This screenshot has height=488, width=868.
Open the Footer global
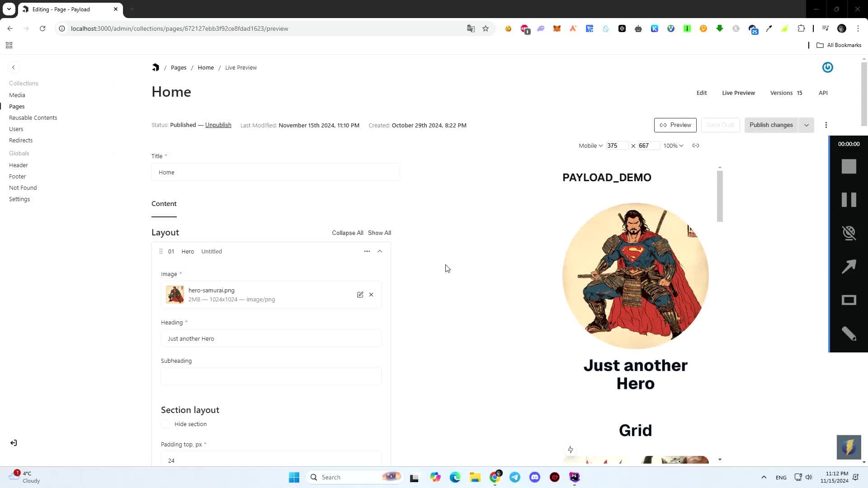point(18,176)
